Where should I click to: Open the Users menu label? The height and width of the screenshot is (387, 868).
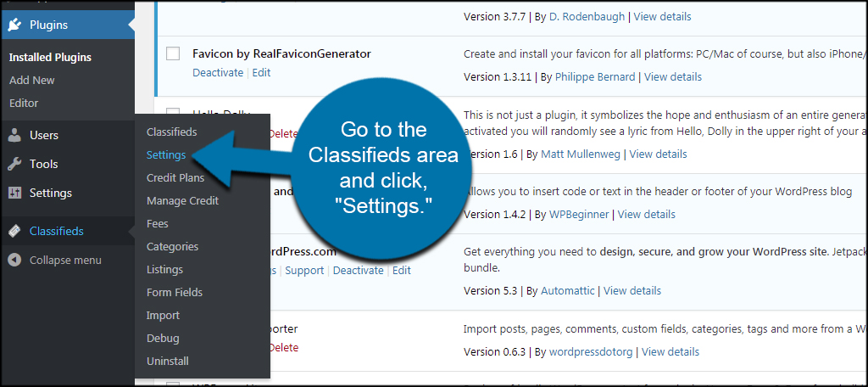[44, 135]
